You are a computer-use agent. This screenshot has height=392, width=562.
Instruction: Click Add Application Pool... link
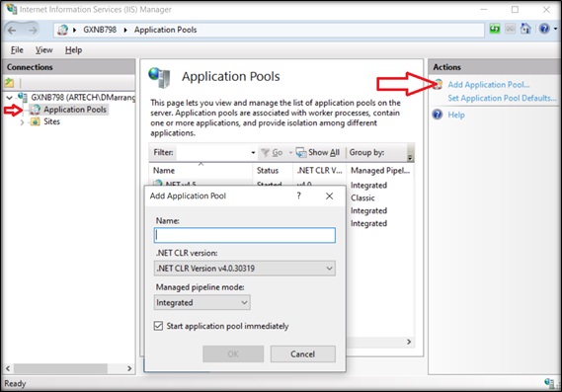click(489, 85)
